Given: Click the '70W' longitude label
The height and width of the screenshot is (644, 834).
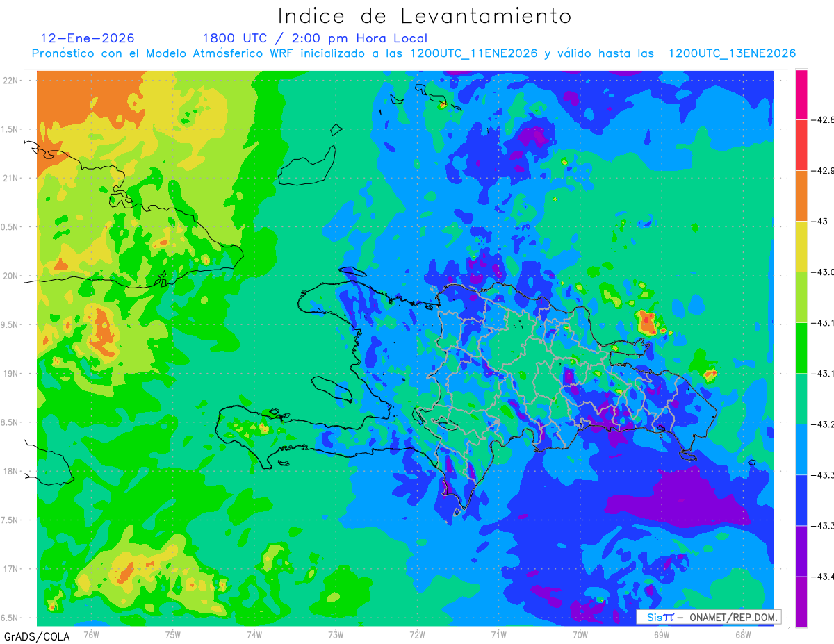Looking at the screenshot, I should [x=580, y=634].
